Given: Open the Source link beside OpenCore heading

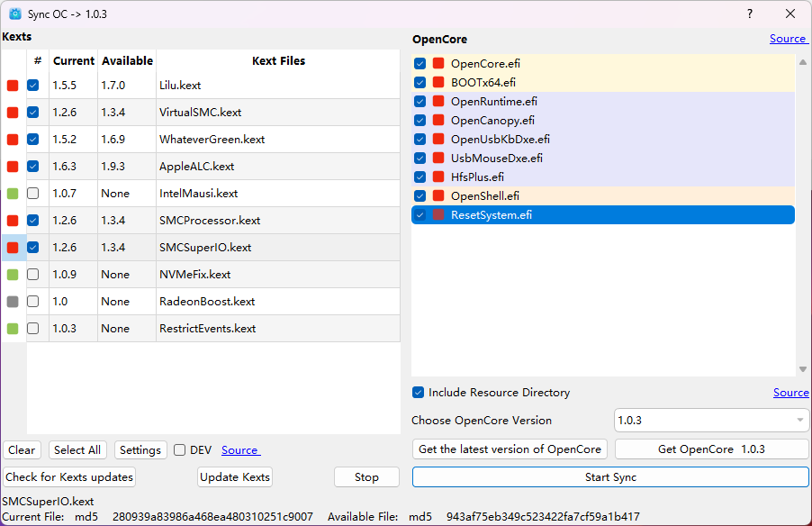Looking at the screenshot, I should pos(788,39).
